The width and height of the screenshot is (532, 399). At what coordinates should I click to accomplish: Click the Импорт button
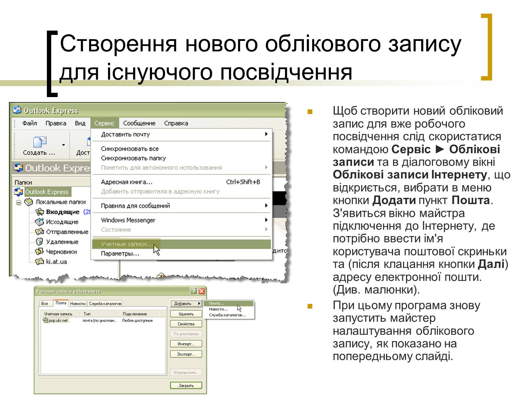(186, 344)
